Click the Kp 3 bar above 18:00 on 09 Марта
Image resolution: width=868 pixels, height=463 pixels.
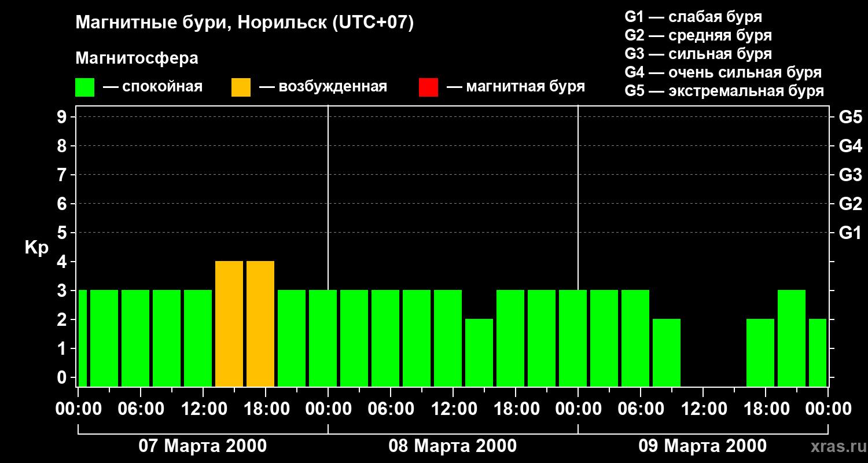tap(792, 339)
